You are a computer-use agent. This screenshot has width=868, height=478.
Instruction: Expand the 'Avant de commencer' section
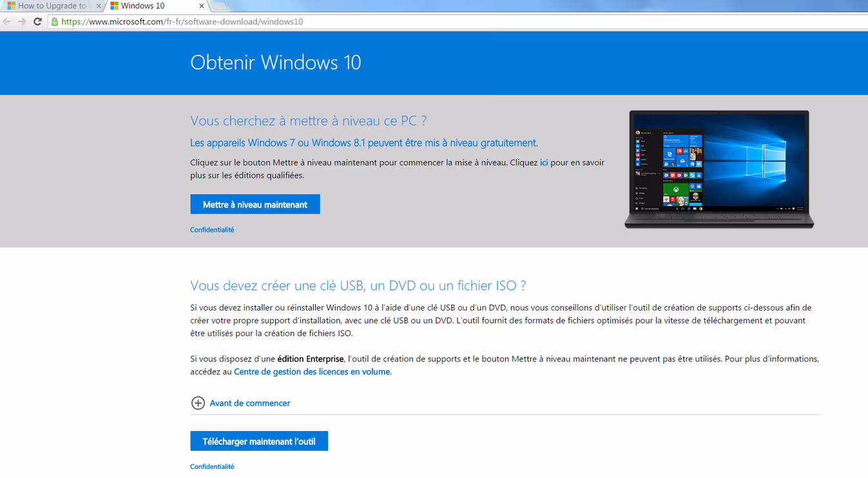point(249,403)
